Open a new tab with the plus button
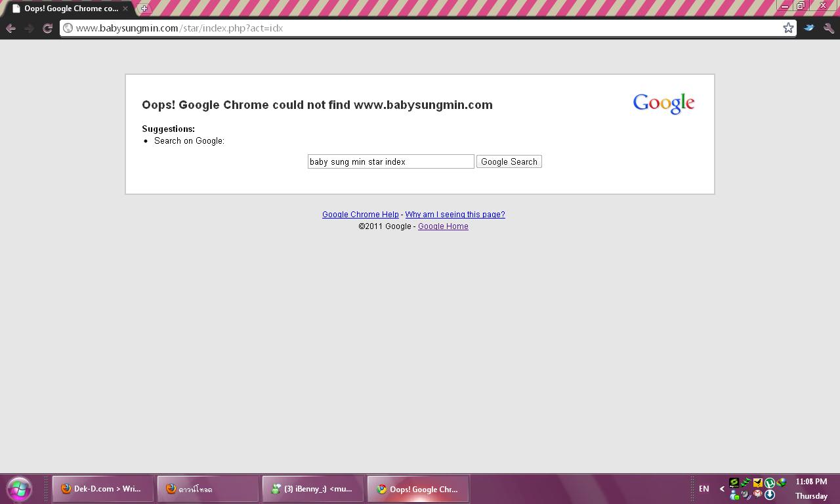This screenshot has width=840, height=504. tap(144, 9)
